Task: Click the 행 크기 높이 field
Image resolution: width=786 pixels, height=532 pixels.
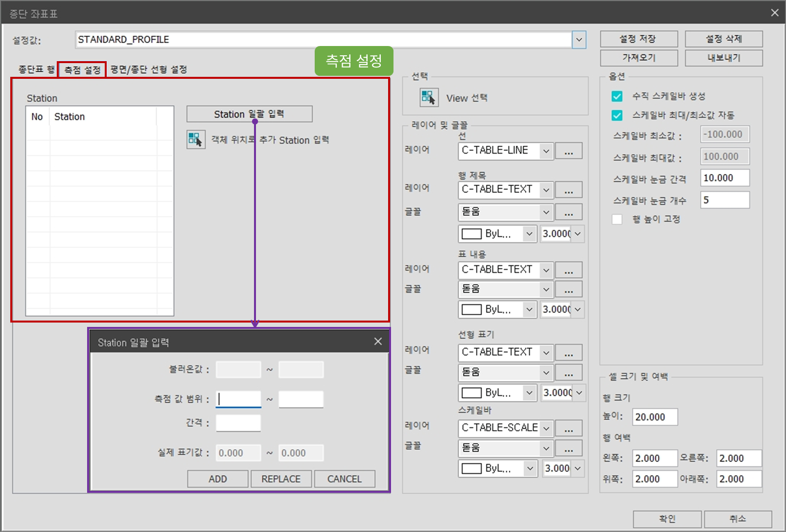Action: 655,417
